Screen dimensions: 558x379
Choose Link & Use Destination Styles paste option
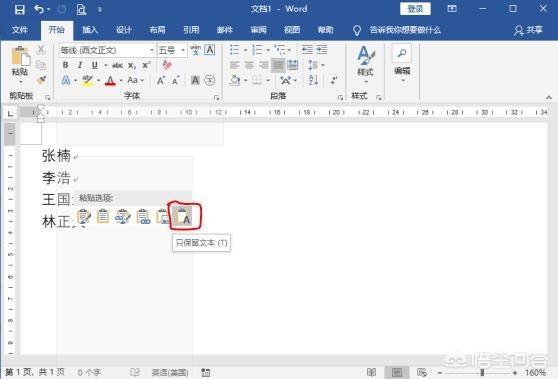143,216
